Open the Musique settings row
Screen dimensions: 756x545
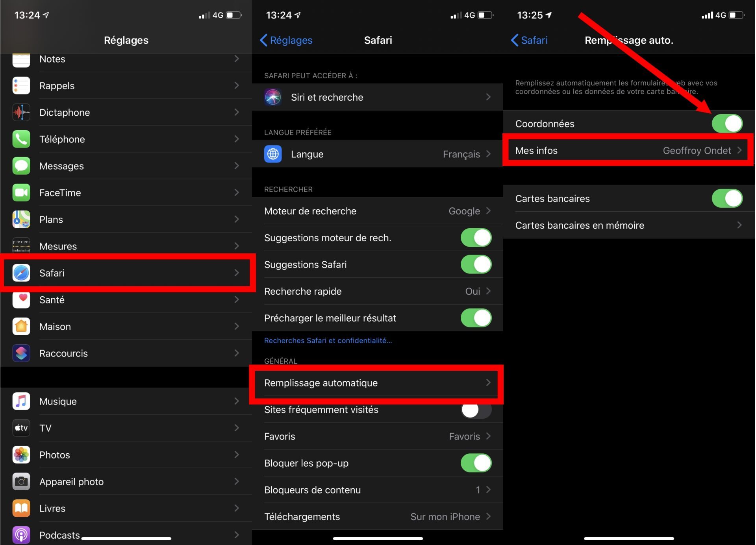(126, 401)
